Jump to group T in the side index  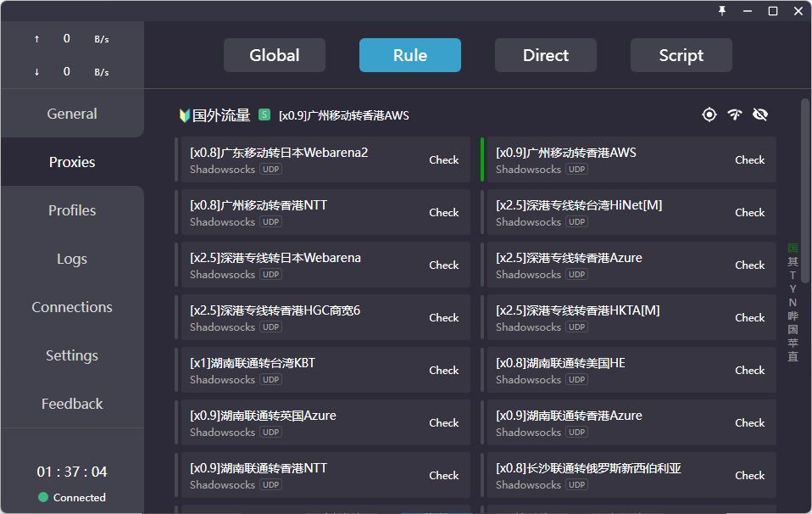point(793,275)
